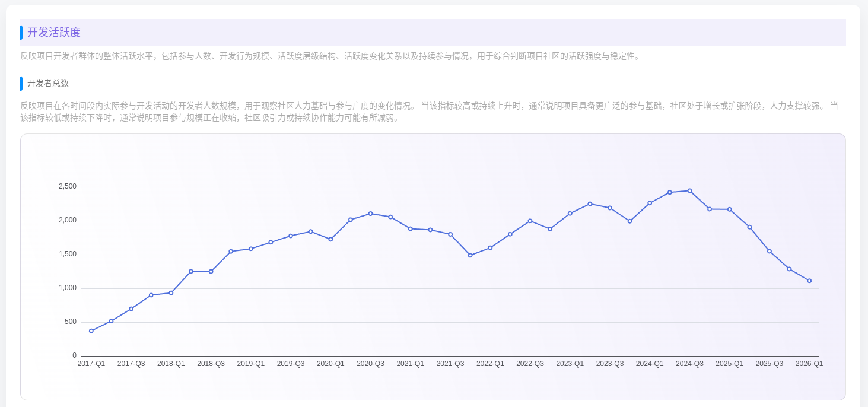The image size is (868, 407).
Task: Click the 2022-Q3 data point on the line
Action: (x=530, y=221)
